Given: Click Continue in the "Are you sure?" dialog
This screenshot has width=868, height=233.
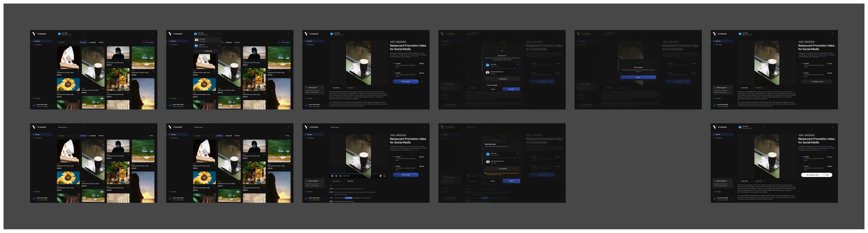Looking at the screenshot, I should (511, 89).
